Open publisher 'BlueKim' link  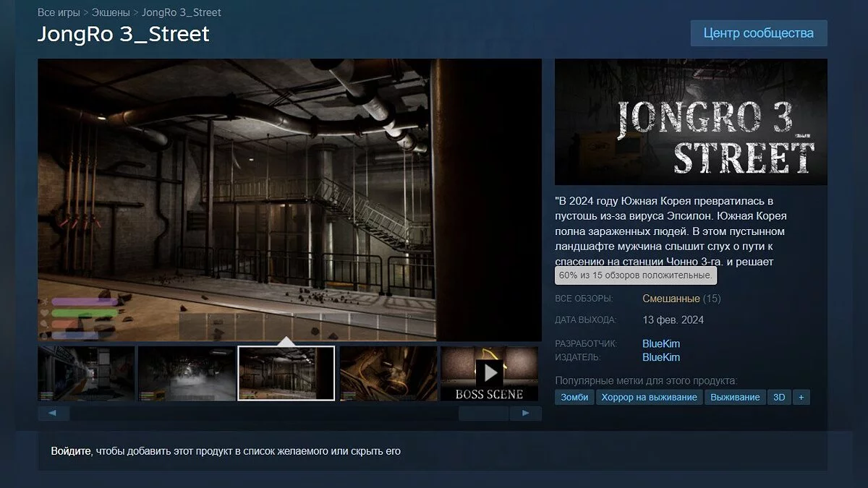tap(661, 357)
